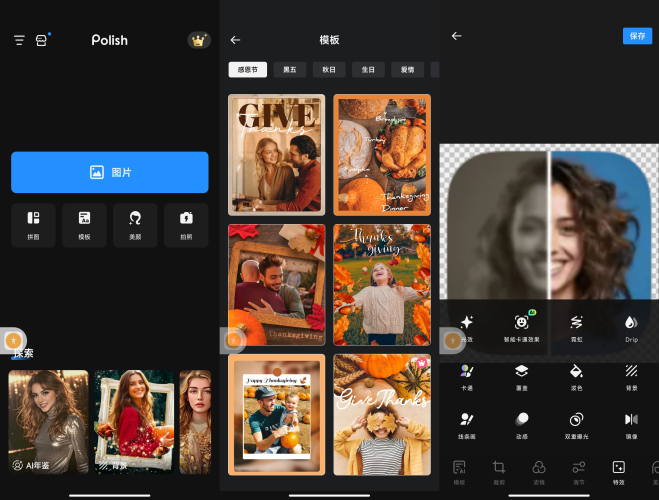Viewport: 659px width, 500px height.
Task: Open the 美颜 beauty tool
Action: click(135, 224)
